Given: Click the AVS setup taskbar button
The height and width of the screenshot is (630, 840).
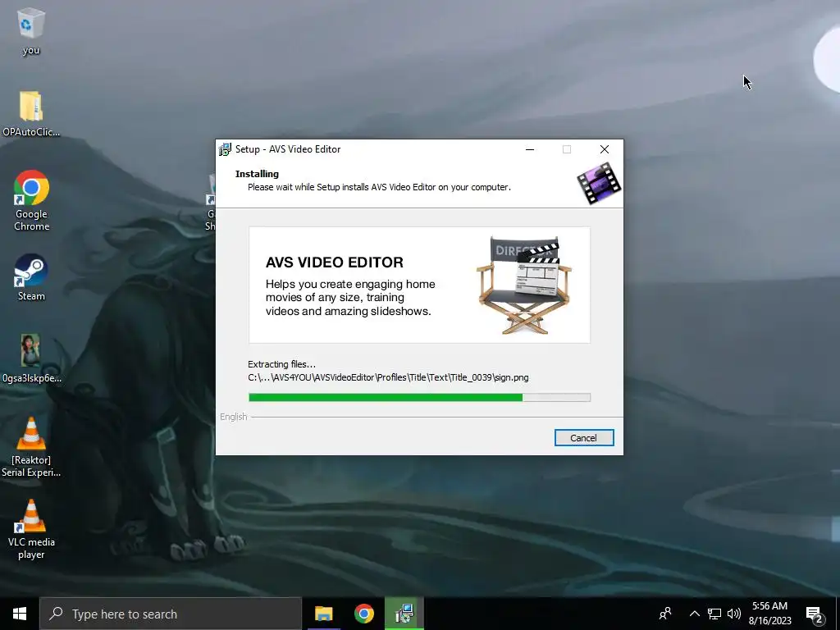Looking at the screenshot, I should tap(404, 614).
